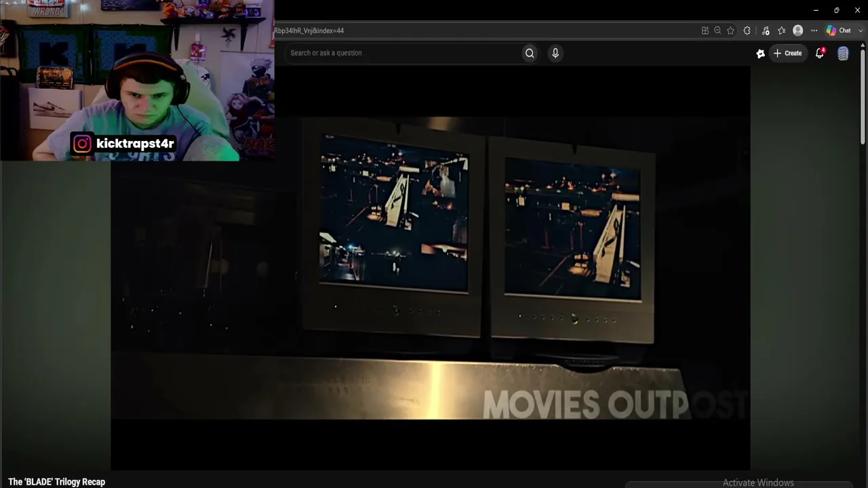Click the star-shaped icon beside Create
This screenshot has height=488, width=868.
761,54
